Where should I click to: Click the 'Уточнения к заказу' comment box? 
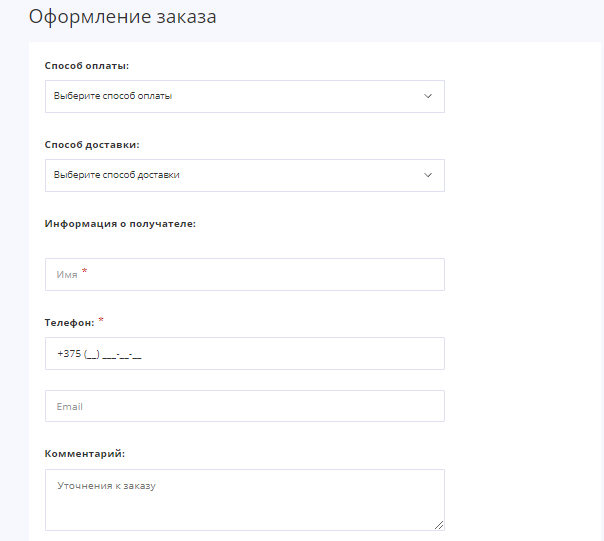[x=244, y=500]
